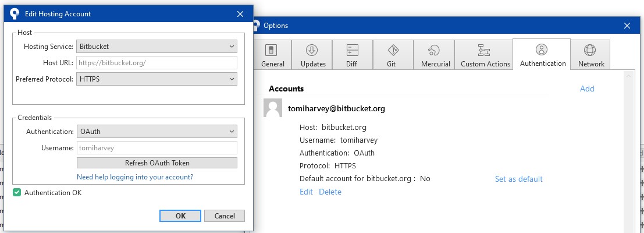
Task: Click the Authentication OK green check icon
Action: (17, 192)
